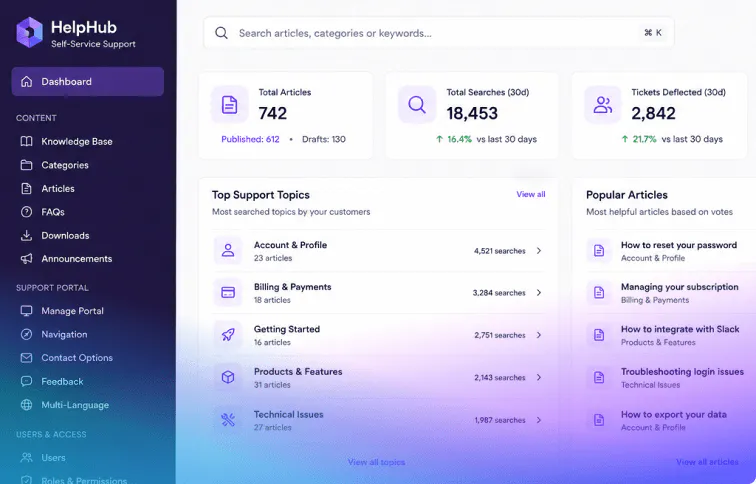Screen dimensions: 756x484
Task: Click the Published: 612 link
Action: pyautogui.click(x=250, y=139)
